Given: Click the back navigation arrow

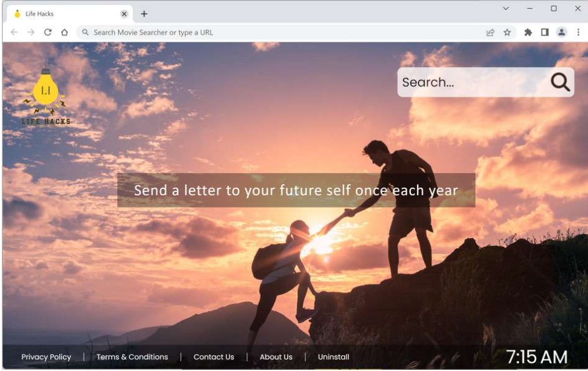Looking at the screenshot, I should click(14, 32).
